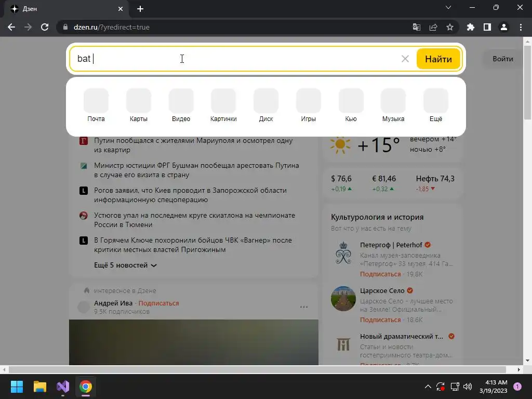Click the Культурология и история heading

377,217
